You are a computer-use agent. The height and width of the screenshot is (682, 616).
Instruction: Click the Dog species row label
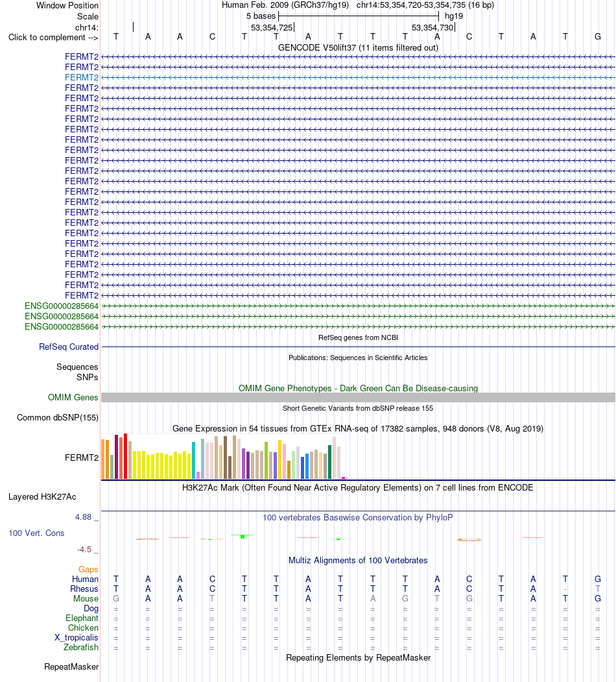click(91, 608)
